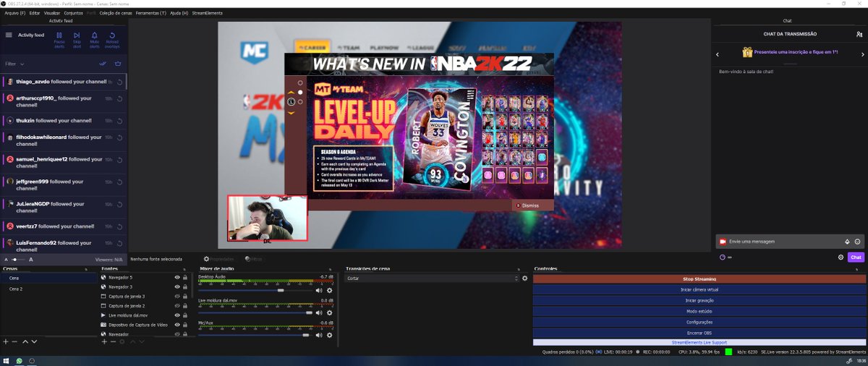868x366 pixels.
Task: Open the Visualizar menu
Action: (x=52, y=13)
